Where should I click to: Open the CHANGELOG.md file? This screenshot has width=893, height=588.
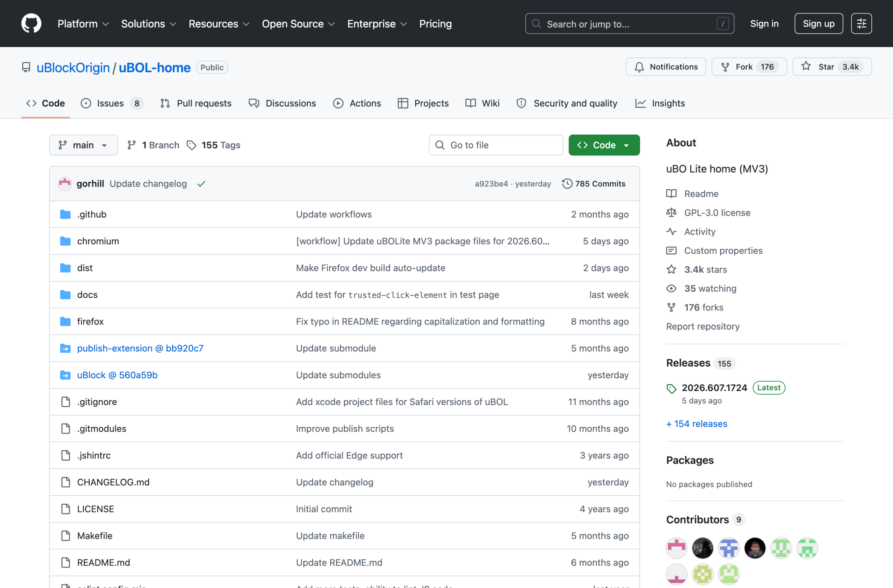click(113, 482)
